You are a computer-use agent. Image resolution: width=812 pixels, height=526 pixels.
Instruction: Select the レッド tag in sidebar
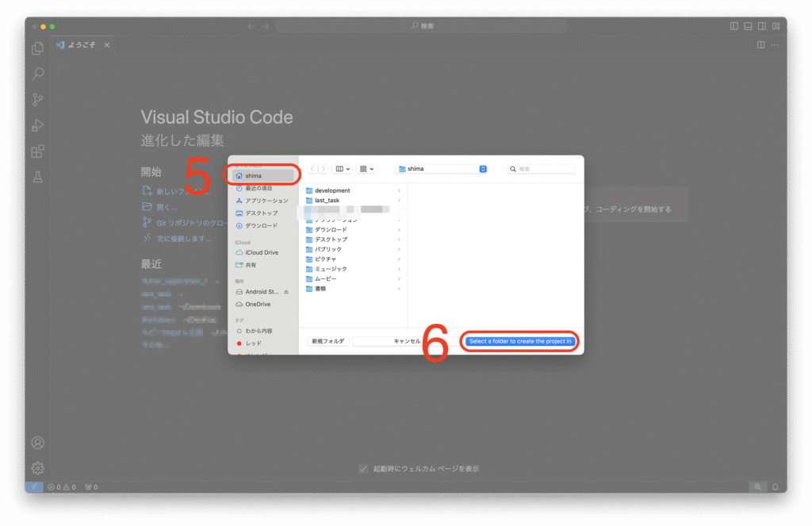(x=263, y=343)
